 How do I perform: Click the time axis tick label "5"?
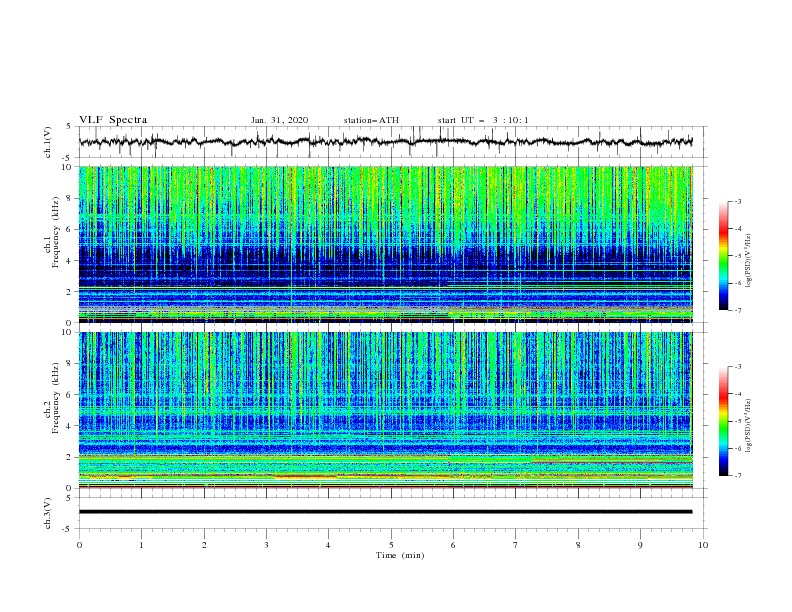(391, 545)
